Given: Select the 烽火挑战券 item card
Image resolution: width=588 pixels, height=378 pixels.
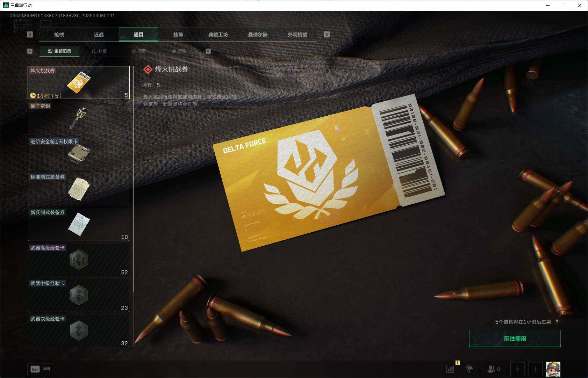Looking at the screenshot, I should click(79, 82).
